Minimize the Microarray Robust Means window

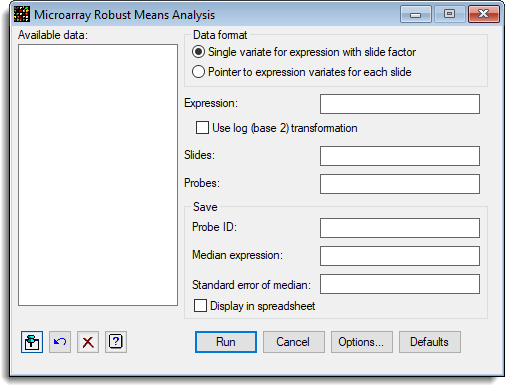[x=416, y=14]
